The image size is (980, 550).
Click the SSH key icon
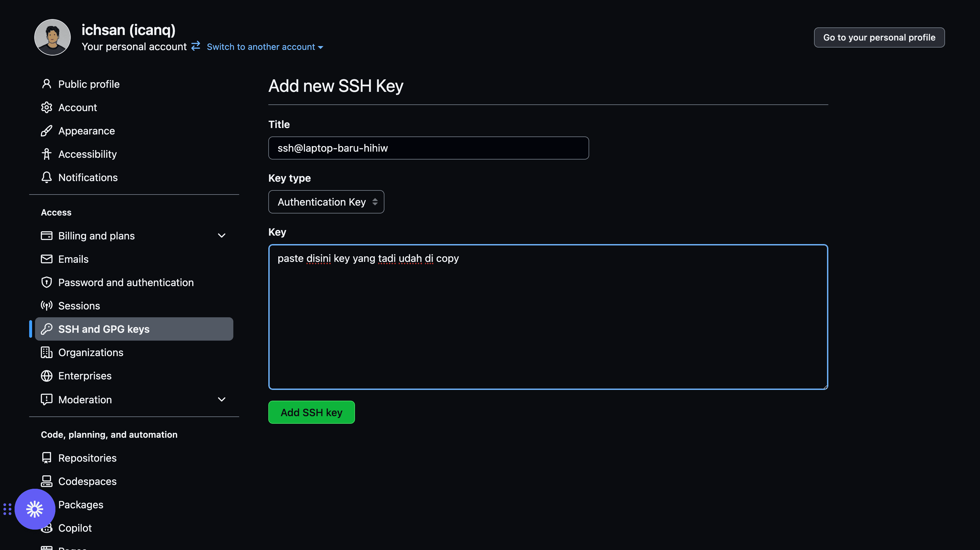point(46,329)
